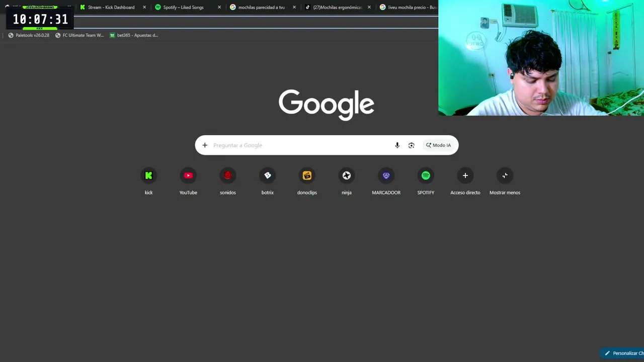Open the SPOTIFY shortcut tile
The width and height of the screenshot is (644, 362).
coord(426,181)
